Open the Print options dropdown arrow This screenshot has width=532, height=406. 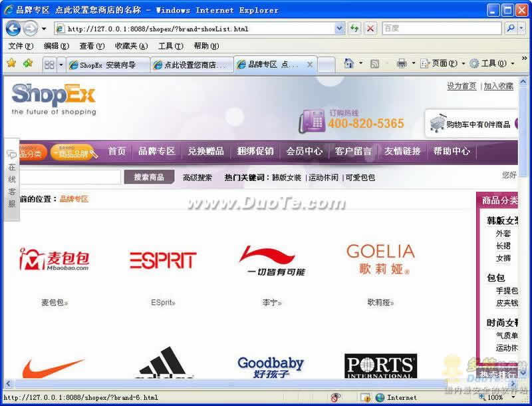[x=413, y=63]
